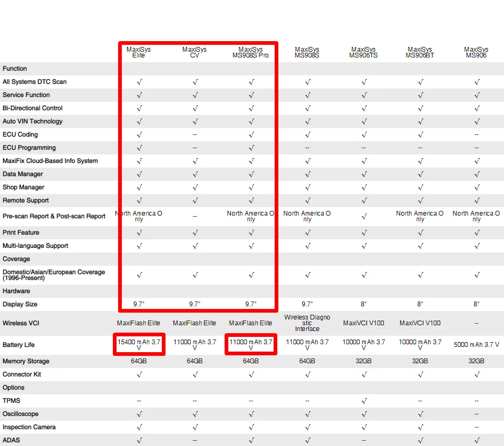Select the Coverage section label
Image resolution: width=504 pixels, height=446 pixels.
[x=16, y=259]
